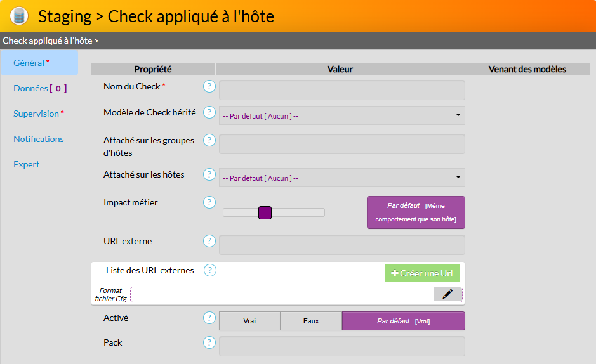Go to the Notifications tab
The image size is (596, 364).
point(39,139)
